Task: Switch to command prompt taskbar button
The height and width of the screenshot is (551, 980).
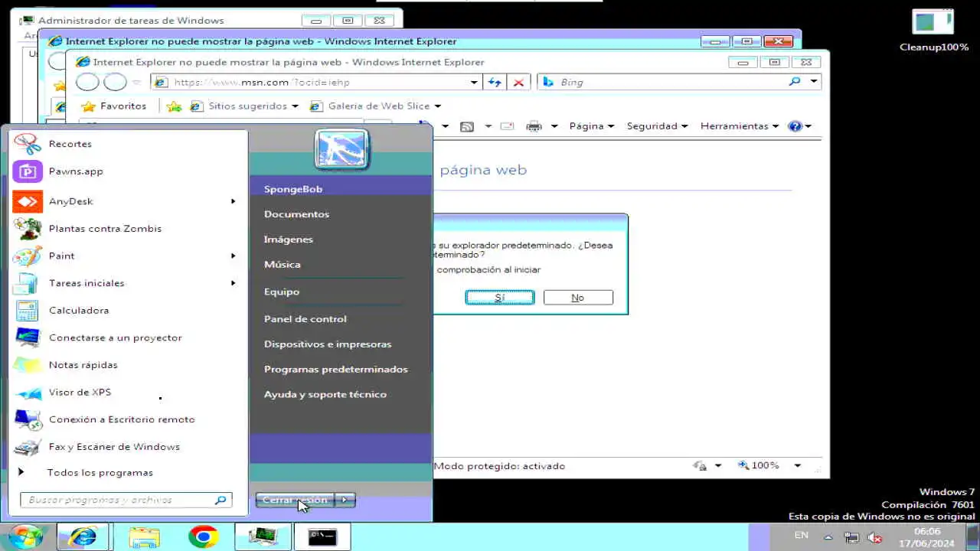Action: pyautogui.click(x=322, y=537)
